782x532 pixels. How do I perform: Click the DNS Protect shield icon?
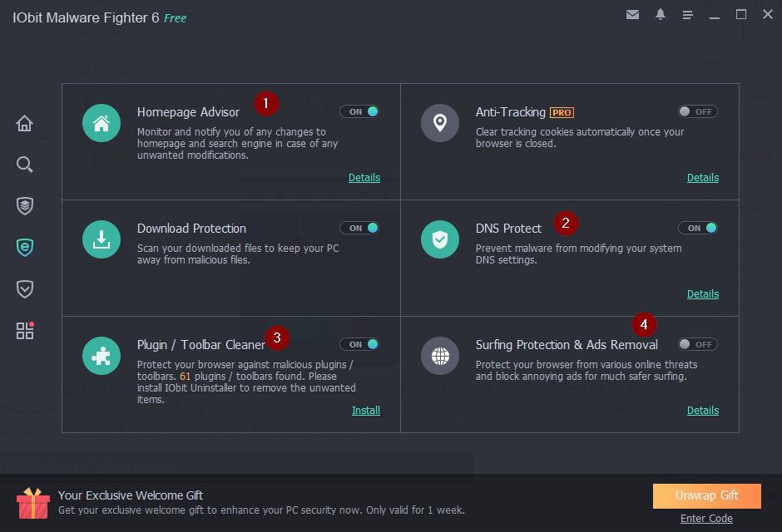[440, 239]
